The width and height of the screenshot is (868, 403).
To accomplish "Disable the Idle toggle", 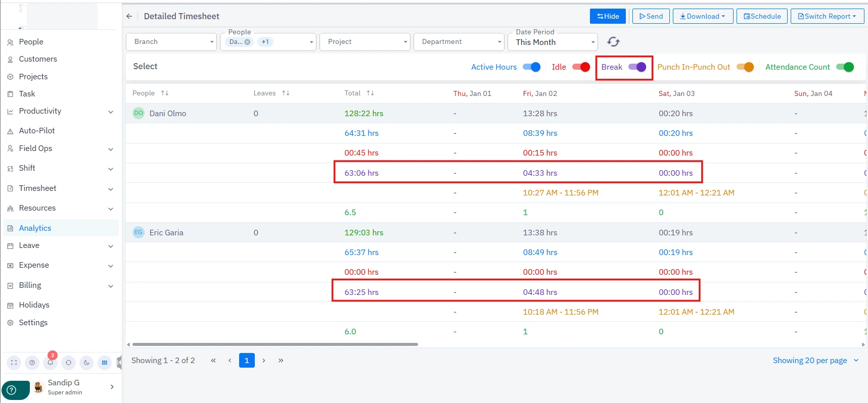I will click(581, 67).
